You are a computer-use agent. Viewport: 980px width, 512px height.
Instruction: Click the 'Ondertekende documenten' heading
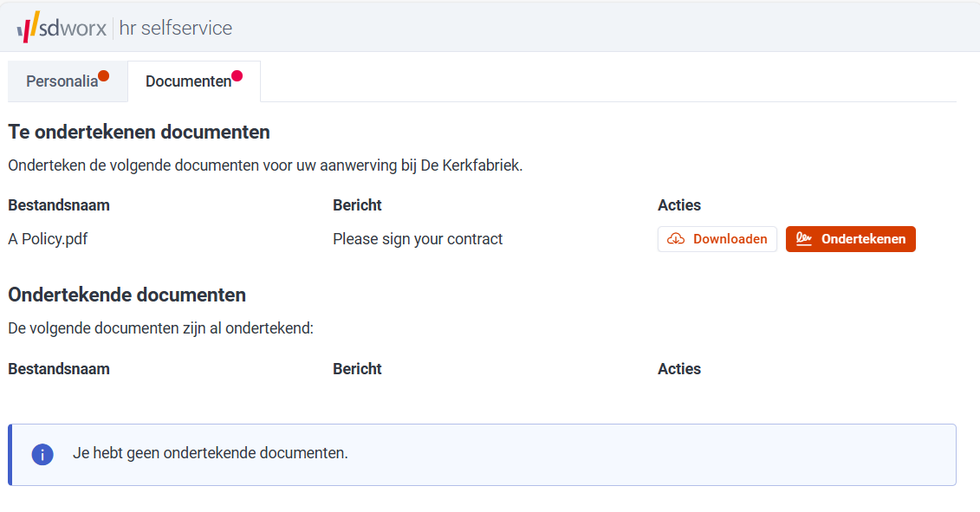pos(127,295)
